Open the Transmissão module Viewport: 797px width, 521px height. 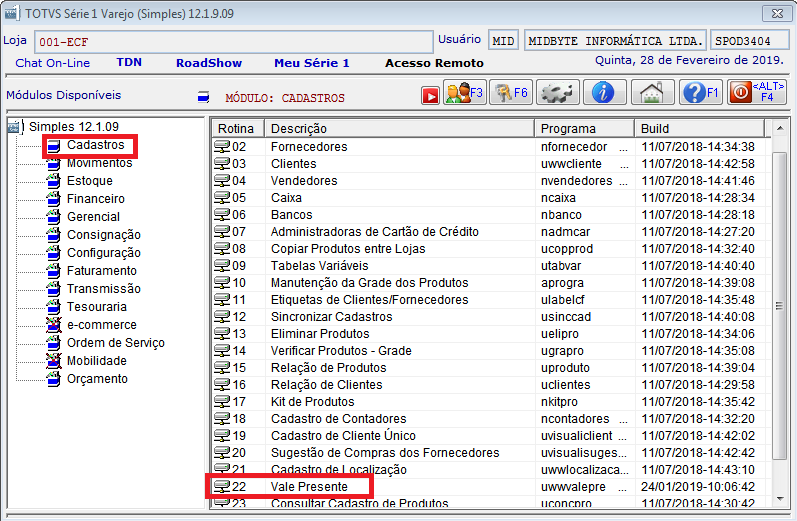(104, 289)
